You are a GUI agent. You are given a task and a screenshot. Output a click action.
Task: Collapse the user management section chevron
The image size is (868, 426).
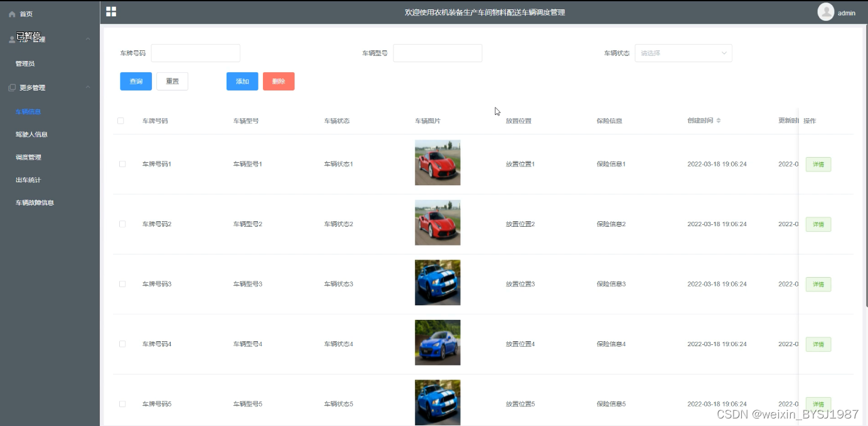click(x=88, y=39)
